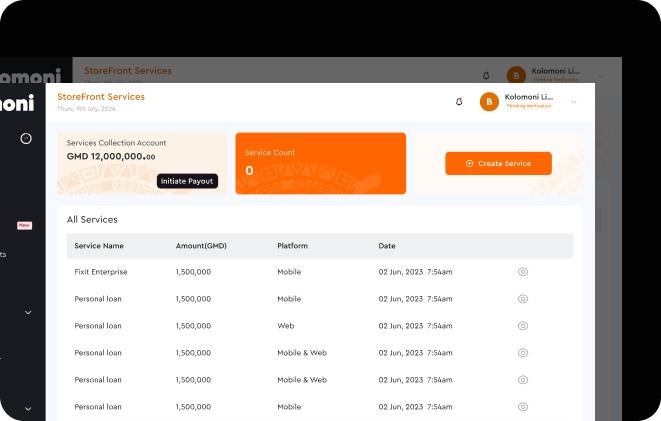661x421 pixels.
Task: View details of the Fixit Enterprise row
Action: pos(523,272)
